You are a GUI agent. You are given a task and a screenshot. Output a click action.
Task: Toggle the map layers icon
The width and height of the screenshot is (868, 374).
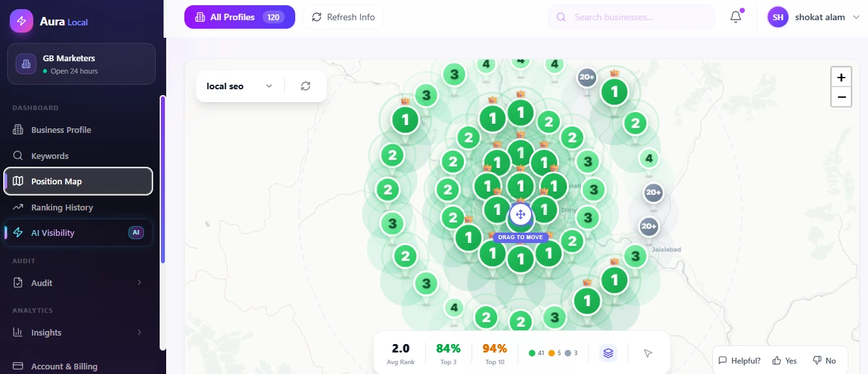[608, 352]
